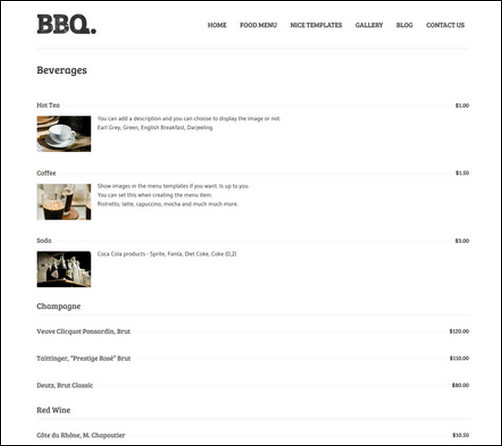Select Deutz, Brut Classic entry
This screenshot has width=502, height=446.
pos(65,385)
